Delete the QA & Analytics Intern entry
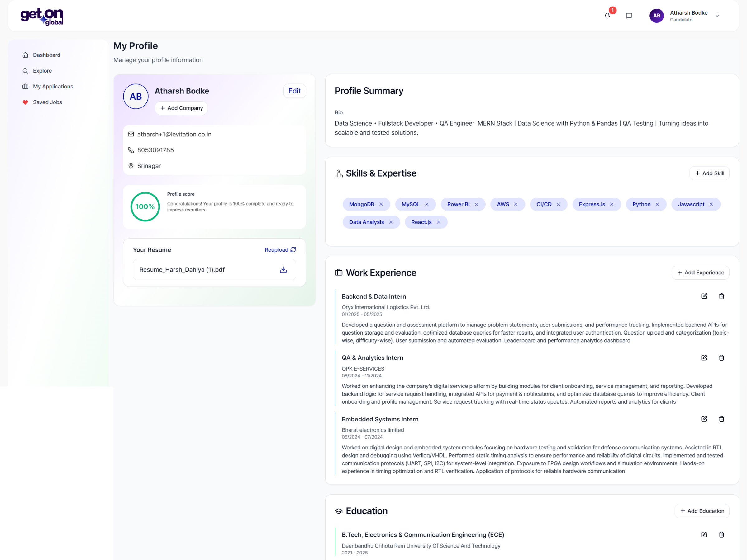The height and width of the screenshot is (560, 747). pyautogui.click(x=721, y=358)
